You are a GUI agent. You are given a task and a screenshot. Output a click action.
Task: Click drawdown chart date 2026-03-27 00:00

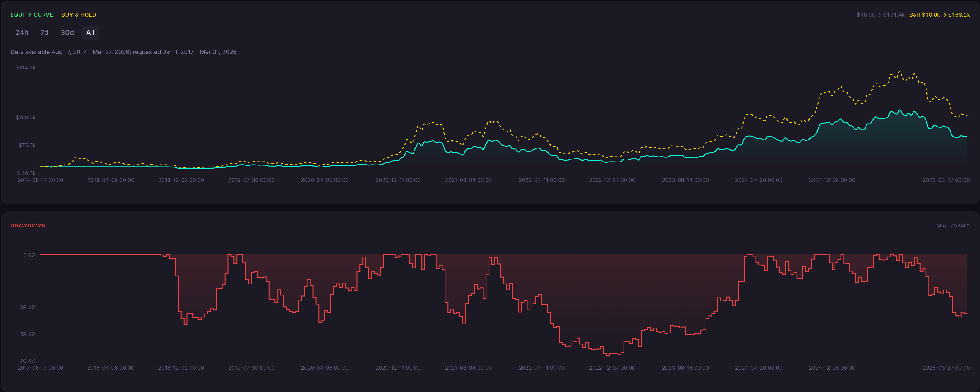pyautogui.click(x=946, y=368)
